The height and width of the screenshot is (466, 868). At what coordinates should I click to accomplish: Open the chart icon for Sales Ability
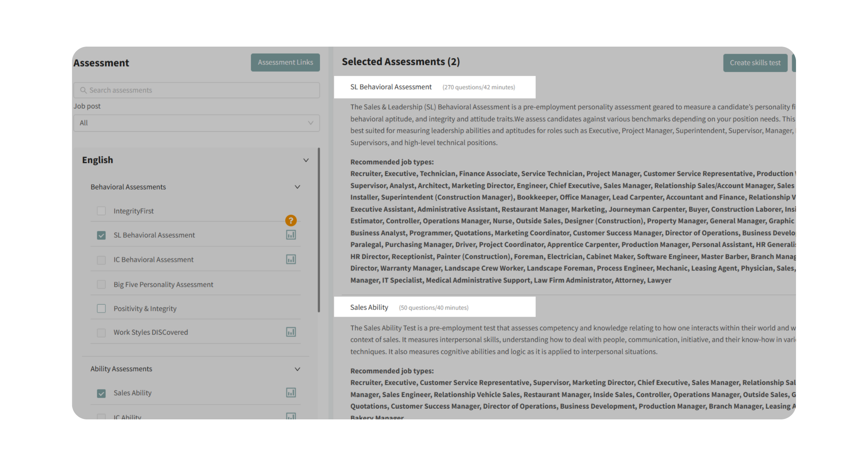click(x=291, y=392)
